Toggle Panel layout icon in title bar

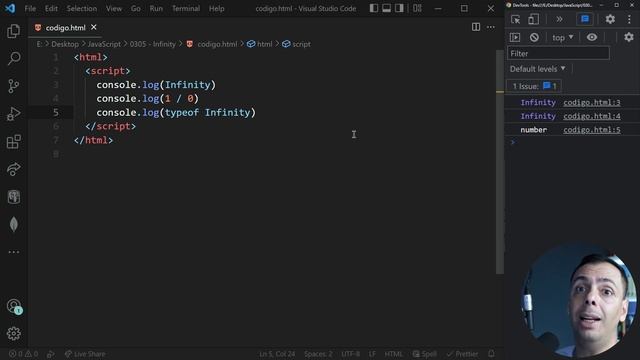(x=386, y=8)
